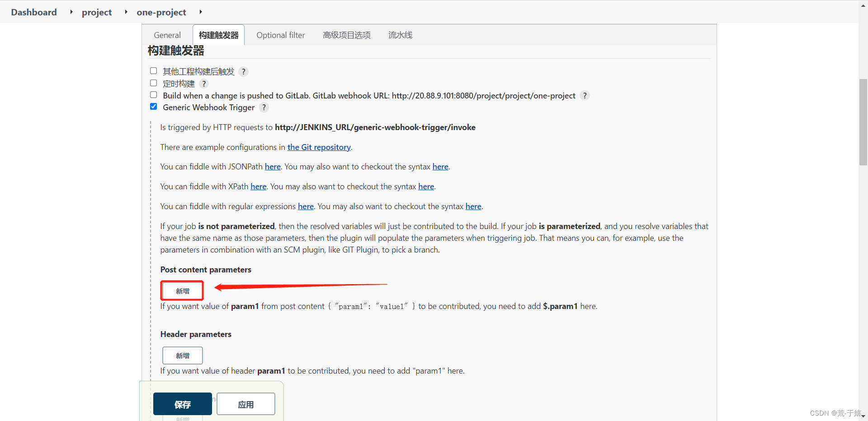This screenshot has width=868, height=421.
Task: Select 构建触发器 tab
Action: tap(219, 35)
